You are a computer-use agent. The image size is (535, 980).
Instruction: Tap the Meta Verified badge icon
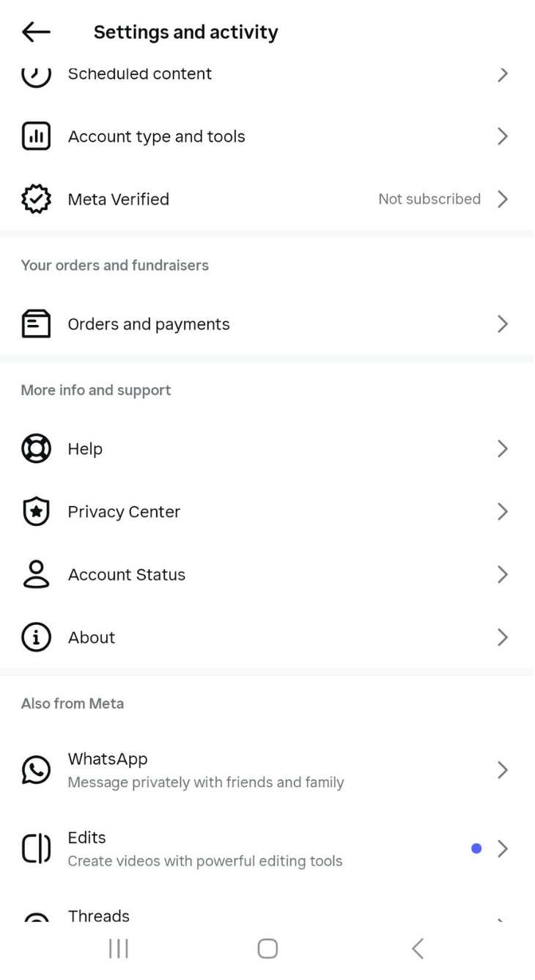point(36,200)
